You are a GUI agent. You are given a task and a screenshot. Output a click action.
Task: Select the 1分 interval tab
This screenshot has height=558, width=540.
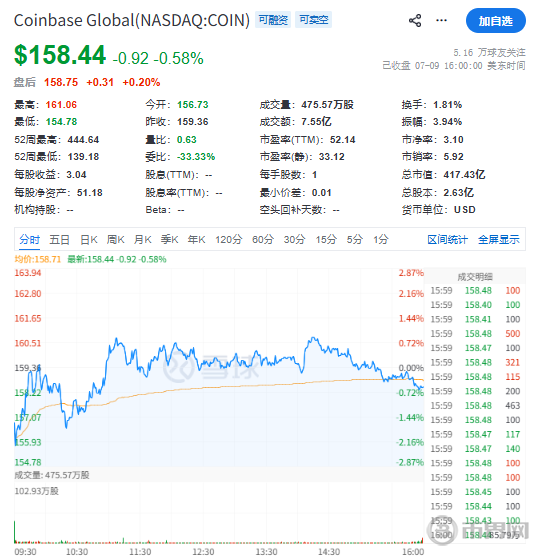tap(381, 239)
